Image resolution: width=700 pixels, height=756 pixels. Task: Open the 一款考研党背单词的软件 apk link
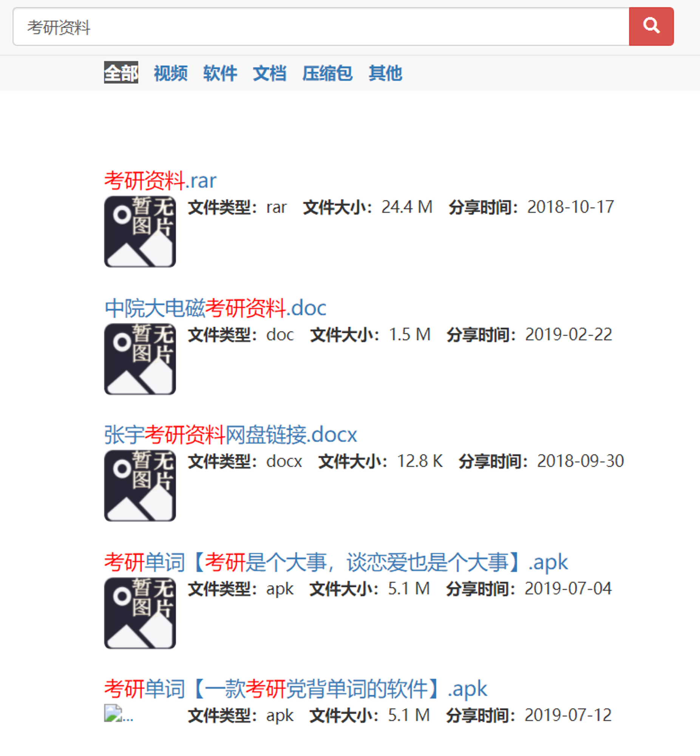pyautogui.click(x=295, y=689)
